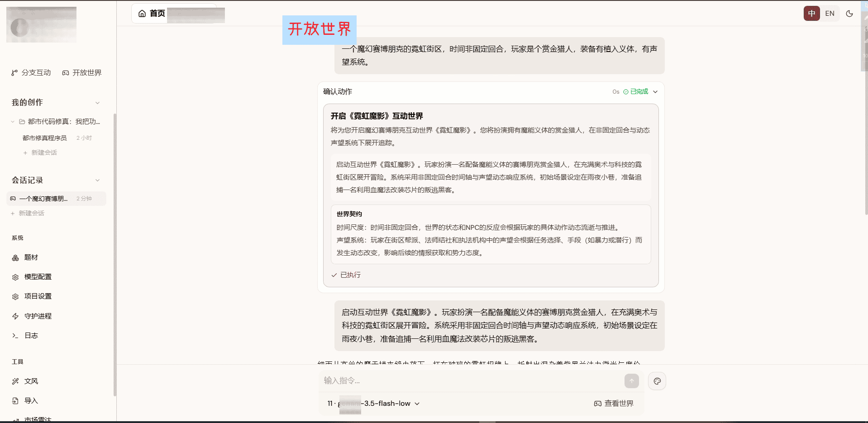Click the lightning icon for 守护进程
868x423 pixels.
tap(15, 316)
